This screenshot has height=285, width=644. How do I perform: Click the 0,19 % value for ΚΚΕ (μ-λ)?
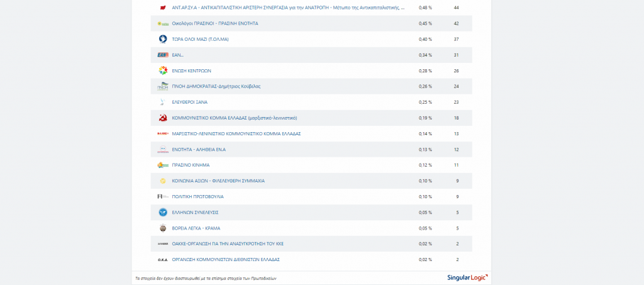click(425, 118)
